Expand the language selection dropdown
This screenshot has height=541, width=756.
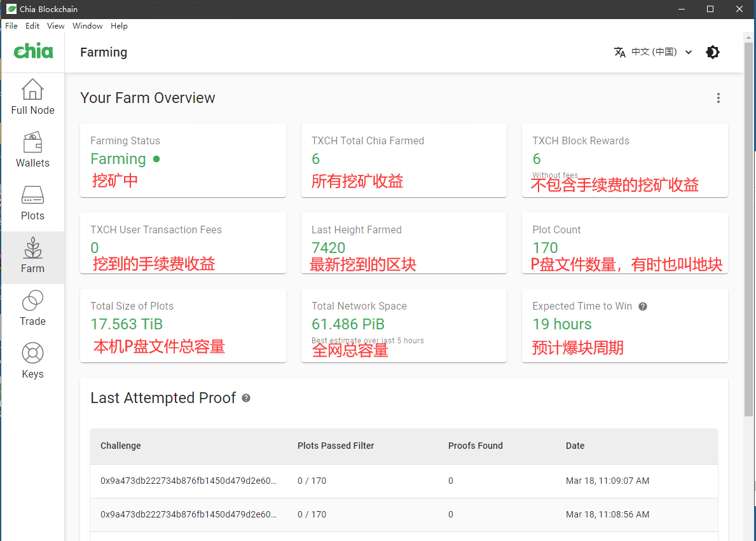point(689,52)
